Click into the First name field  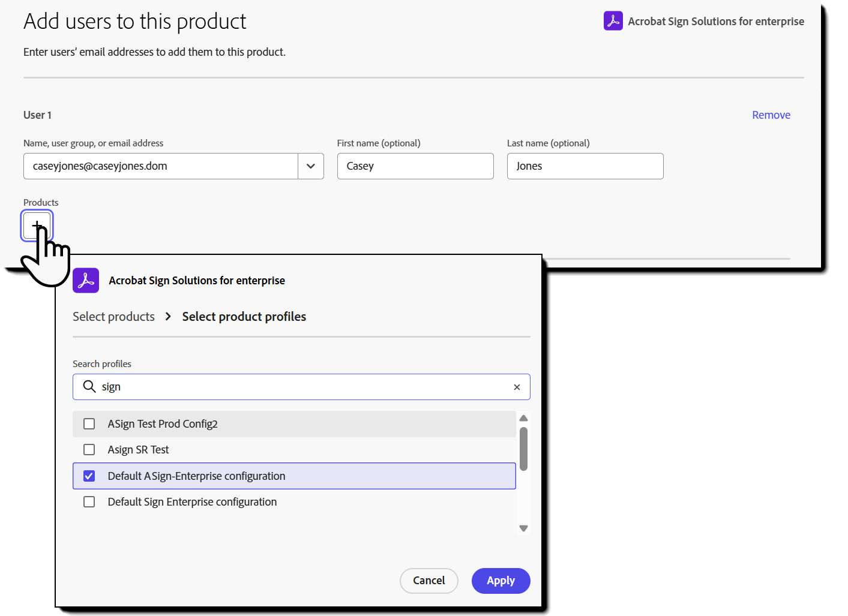[415, 166]
